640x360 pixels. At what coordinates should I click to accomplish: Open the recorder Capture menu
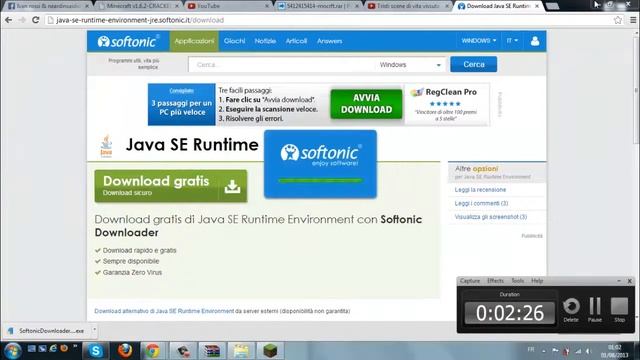pyautogui.click(x=470, y=281)
